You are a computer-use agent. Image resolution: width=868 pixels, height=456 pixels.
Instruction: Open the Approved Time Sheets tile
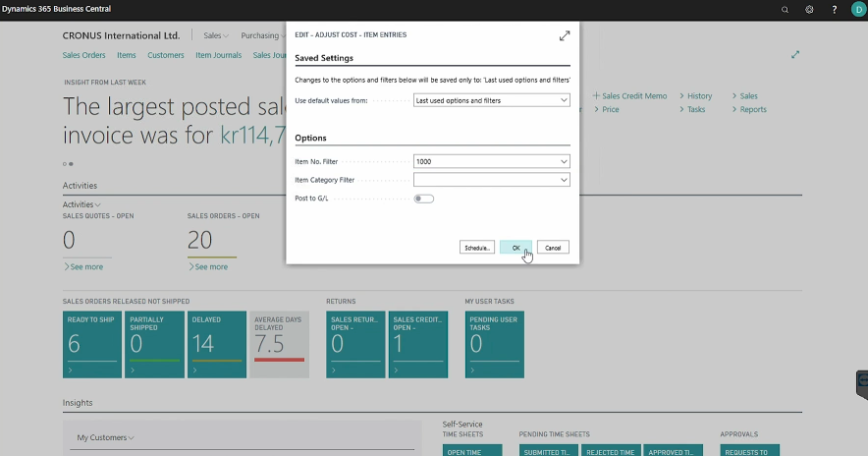coord(674,450)
